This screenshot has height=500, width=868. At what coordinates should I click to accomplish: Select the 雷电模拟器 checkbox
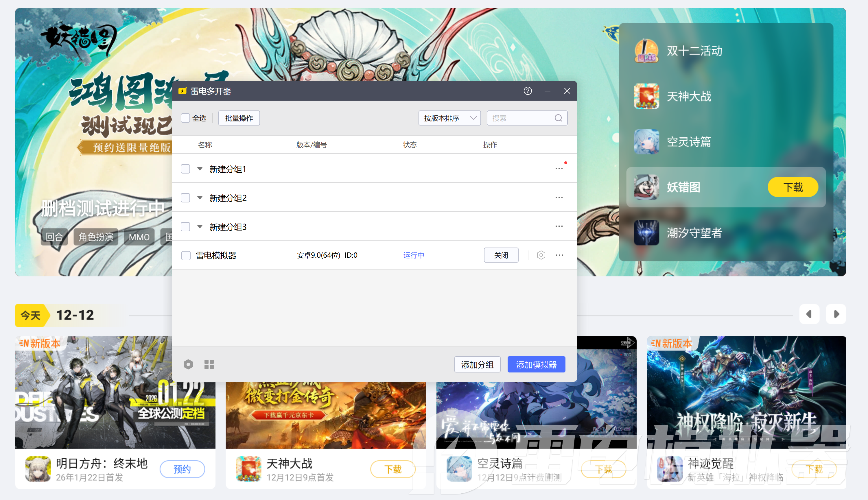pos(186,256)
